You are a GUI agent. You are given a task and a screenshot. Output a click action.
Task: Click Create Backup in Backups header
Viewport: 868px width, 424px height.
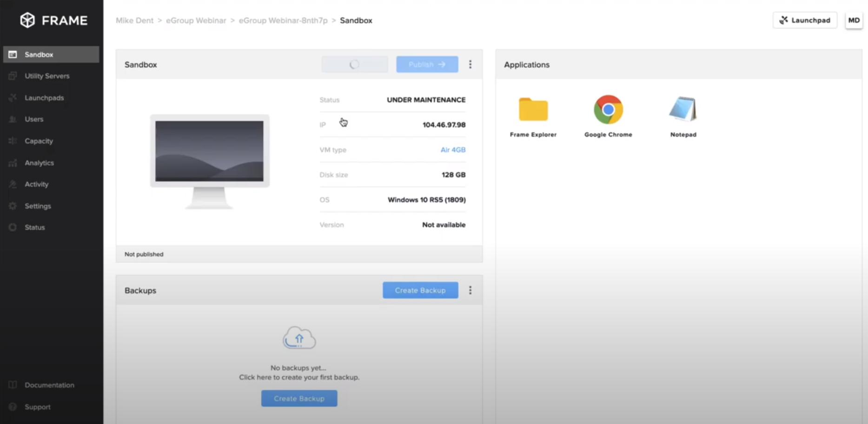[x=420, y=290]
